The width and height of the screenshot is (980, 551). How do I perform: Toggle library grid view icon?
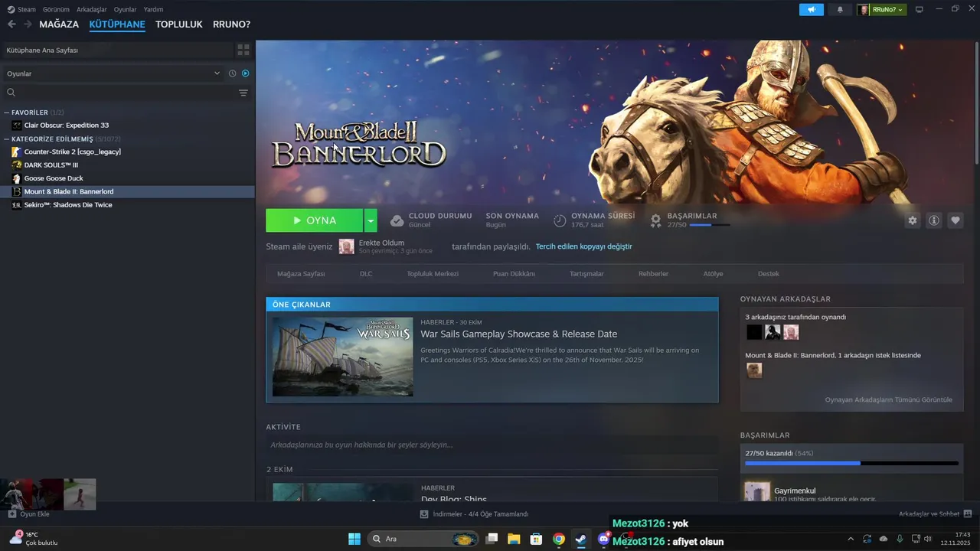click(243, 50)
